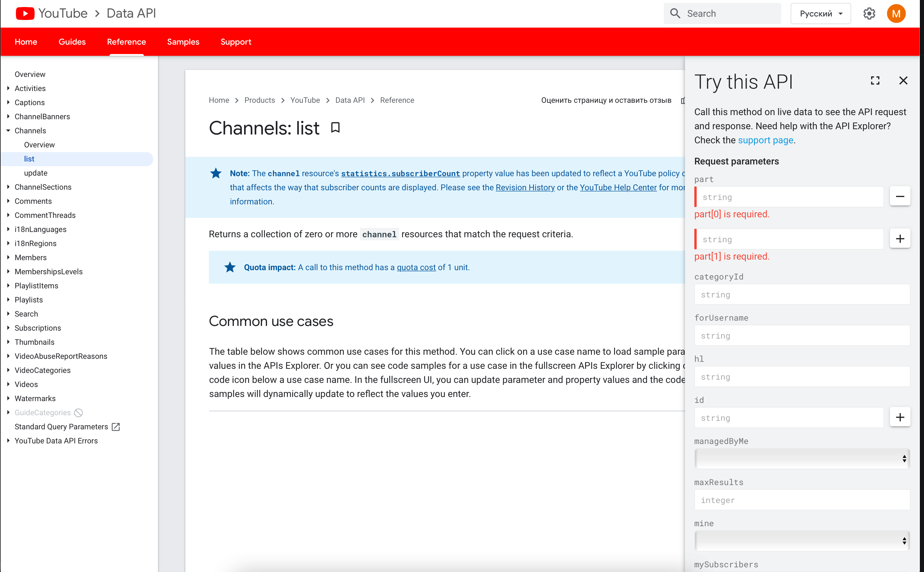Click the forUsername string input
This screenshot has width=924, height=572.
click(x=802, y=336)
